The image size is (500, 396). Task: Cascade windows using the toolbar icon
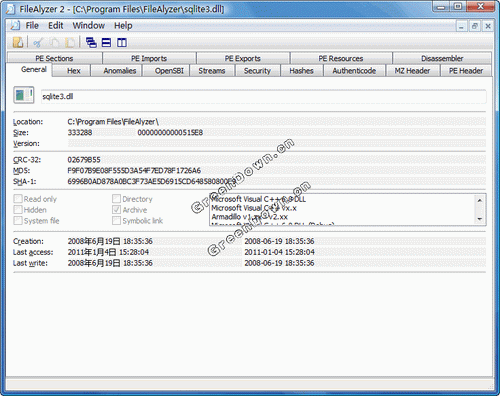91,42
